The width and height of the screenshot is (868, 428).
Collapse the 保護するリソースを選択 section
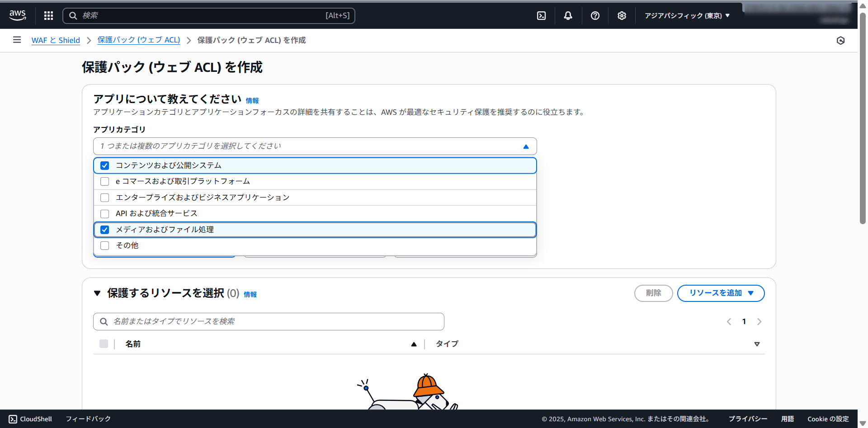click(x=97, y=293)
